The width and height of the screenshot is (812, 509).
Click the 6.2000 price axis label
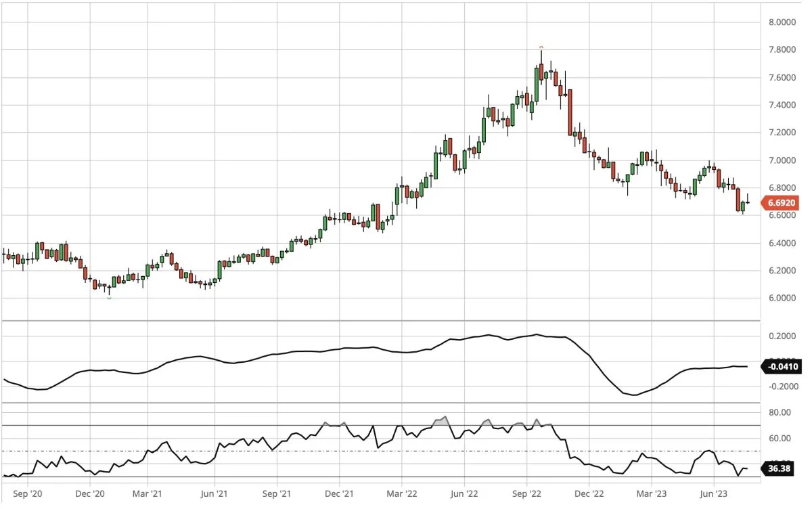click(783, 271)
